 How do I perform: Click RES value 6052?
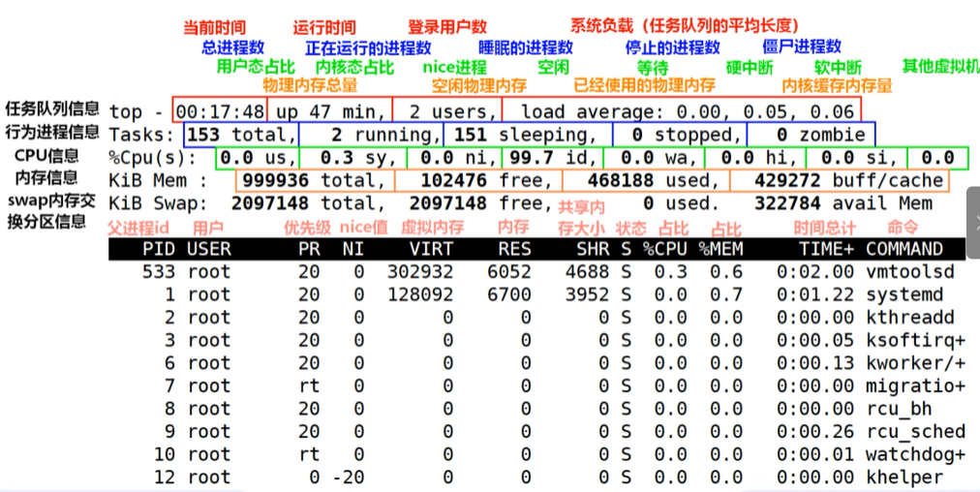click(508, 272)
